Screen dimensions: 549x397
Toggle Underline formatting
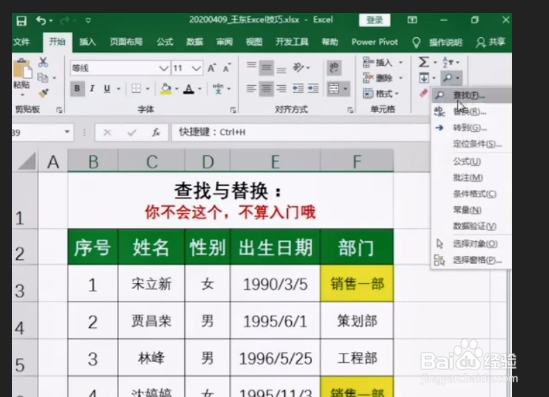(x=107, y=89)
